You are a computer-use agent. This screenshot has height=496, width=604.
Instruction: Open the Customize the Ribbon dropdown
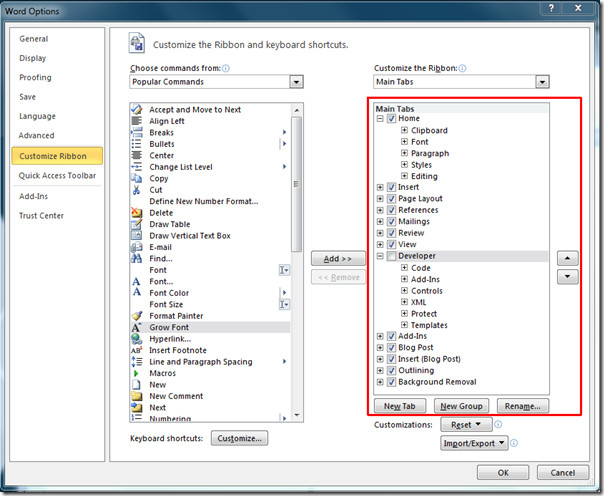coord(542,82)
